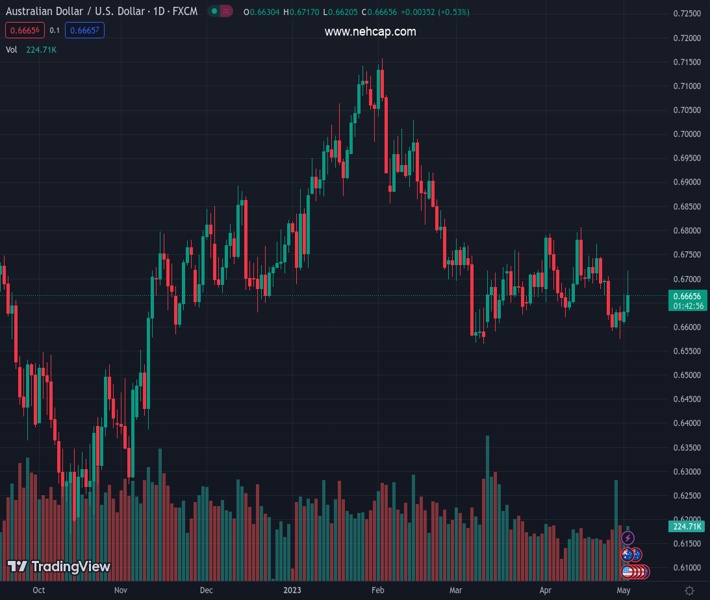
Task: Click the Dec label on time axis
Action: pos(206,590)
